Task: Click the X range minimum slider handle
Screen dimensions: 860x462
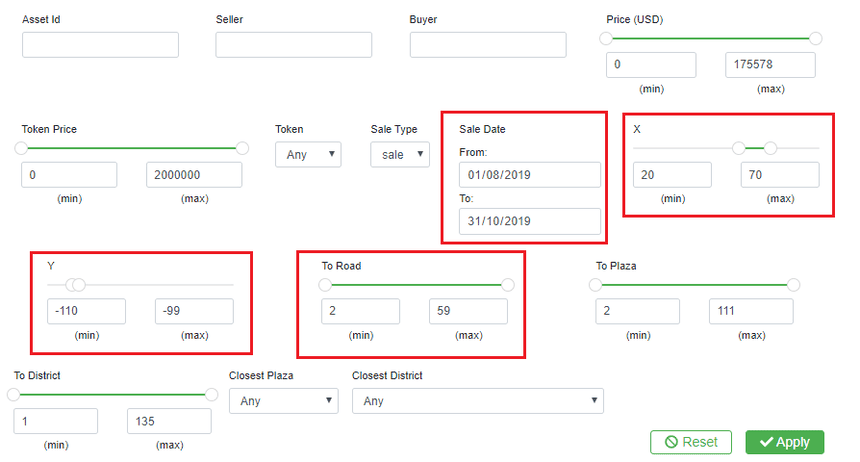Action: (739, 148)
